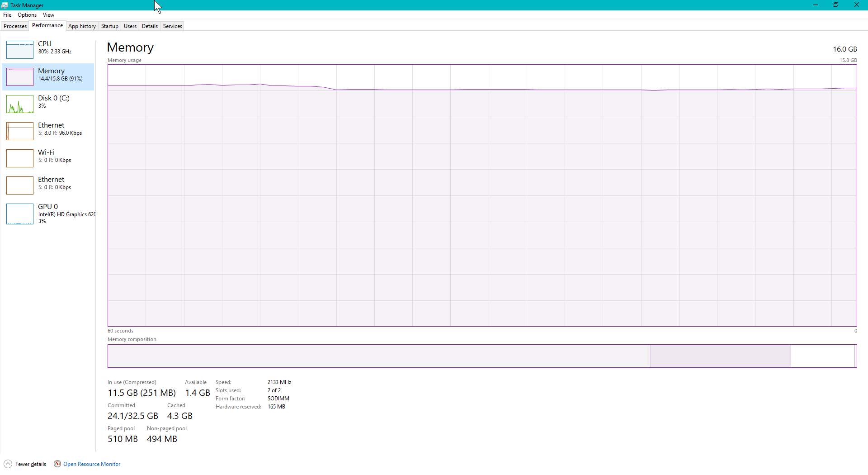Restore down the Task Manager window
The image size is (868, 475).
pos(836,5)
